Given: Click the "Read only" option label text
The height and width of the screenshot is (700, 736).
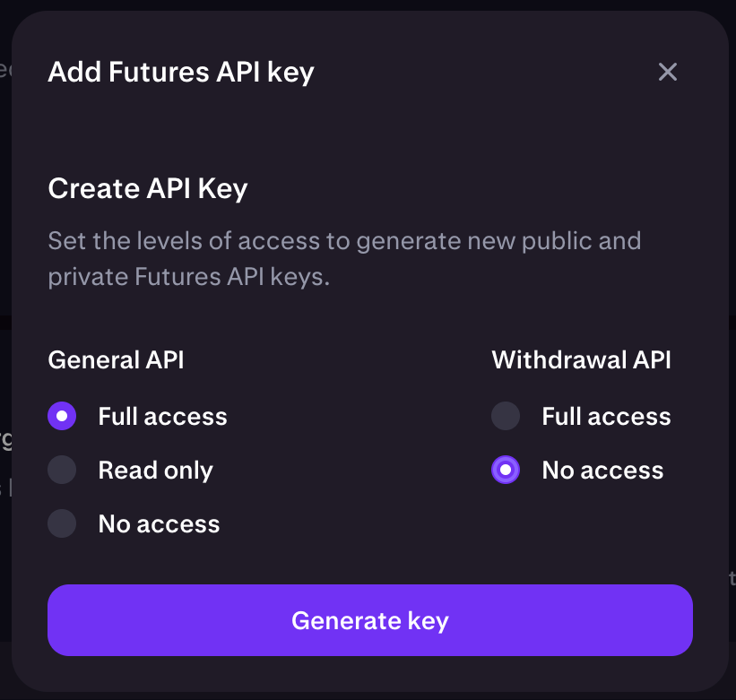Looking at the screenshot, I should point(155,470).
